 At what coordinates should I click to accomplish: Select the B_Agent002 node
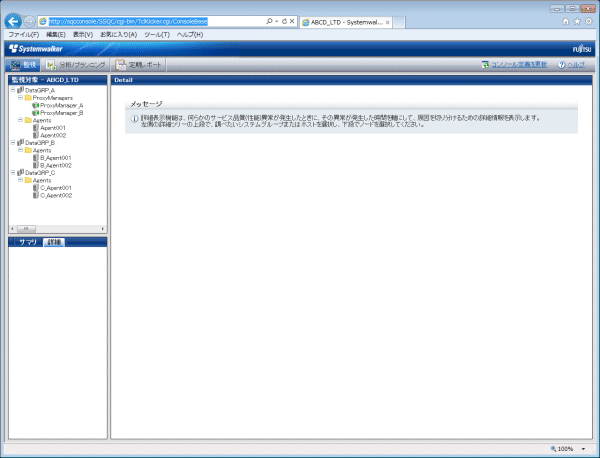coord(56,165)
